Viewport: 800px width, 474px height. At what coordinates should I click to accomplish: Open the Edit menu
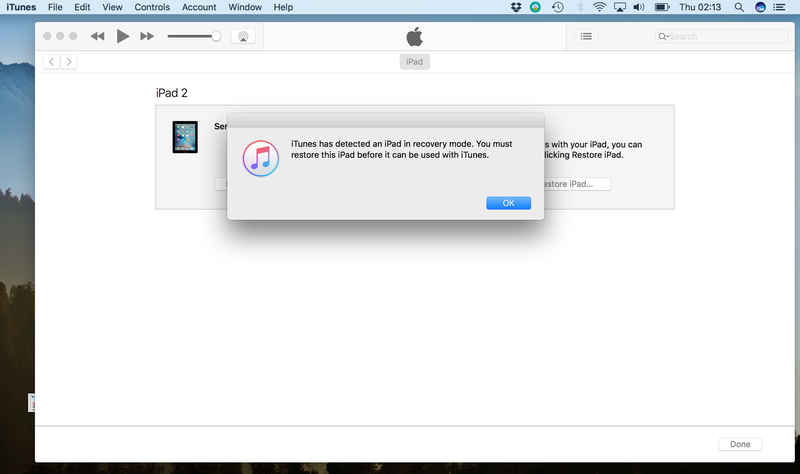click(82, 7)
